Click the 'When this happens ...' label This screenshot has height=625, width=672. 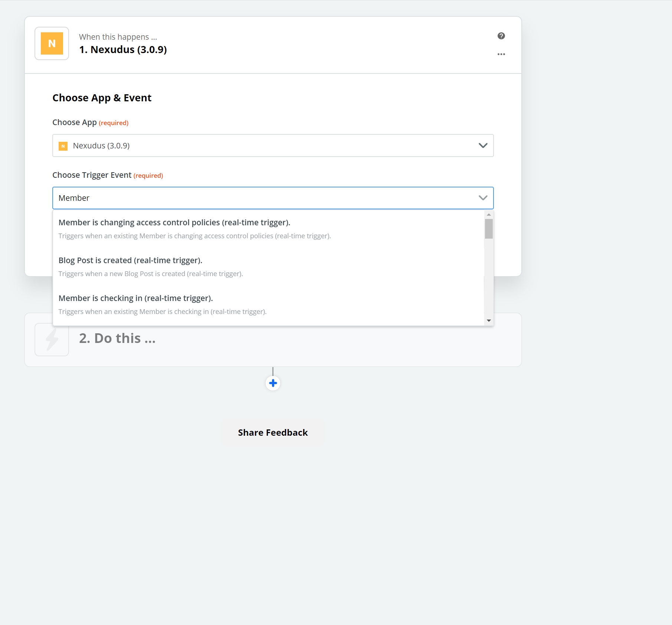pos(118,37)
